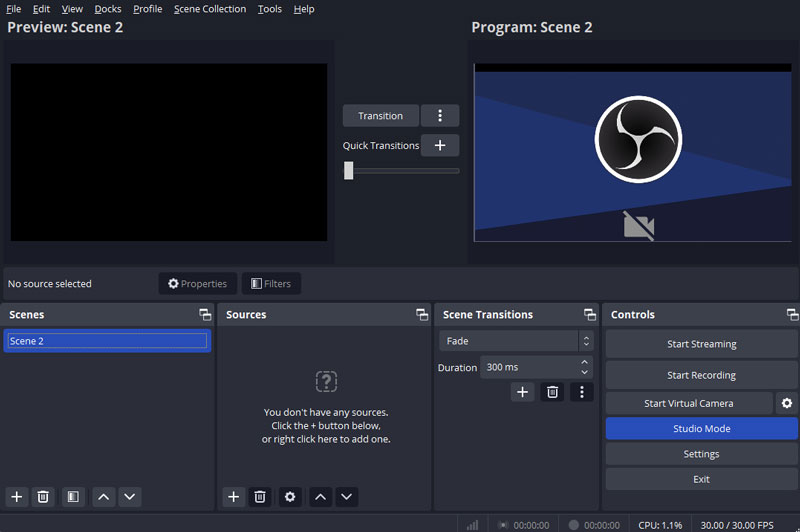Increase Duration with up arrow
Screen dimensions: 800x532
[584, 362]
